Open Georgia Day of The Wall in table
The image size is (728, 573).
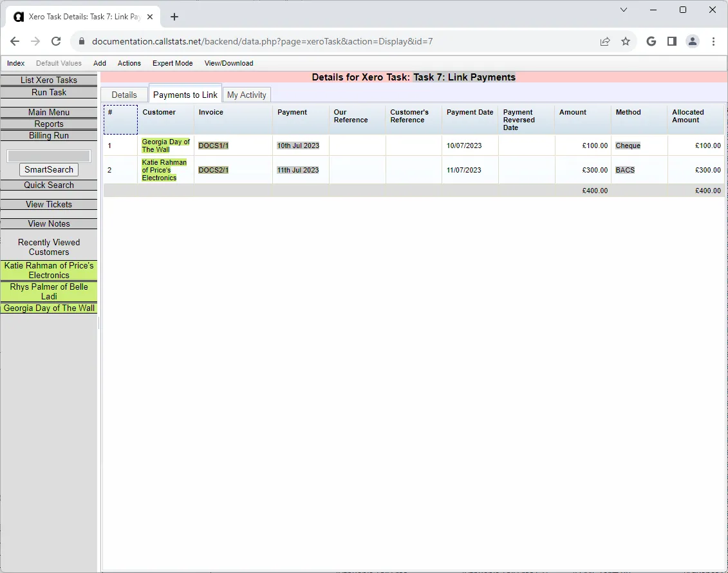[166, 146]
